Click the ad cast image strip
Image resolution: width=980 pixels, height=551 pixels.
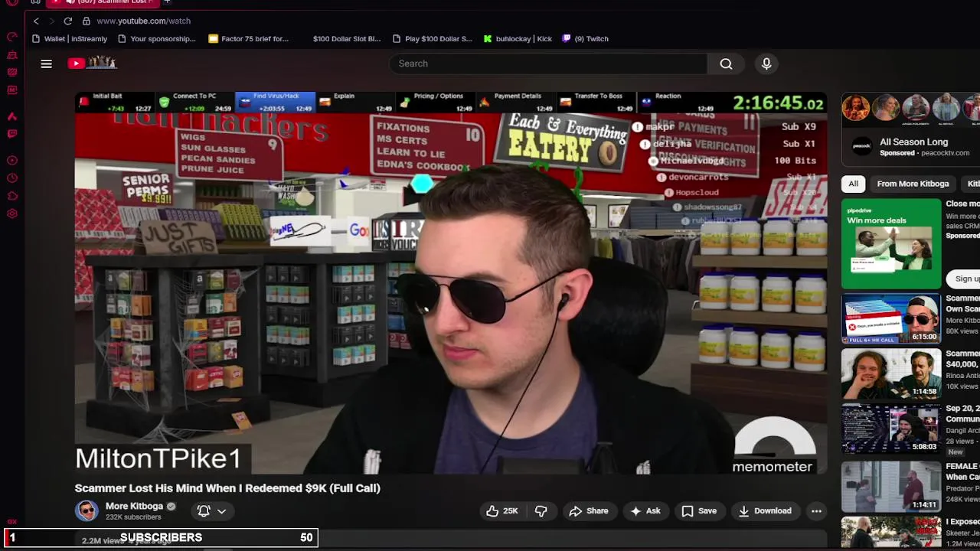pos(910,108)
